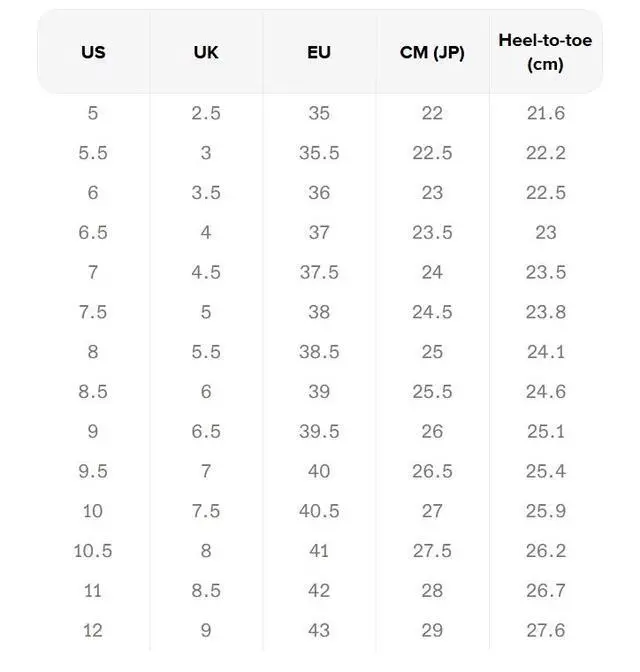Click US size 10.5 cell
Image resolution: width=640 pixels, height=672 pixels.
tap(93, 551)
